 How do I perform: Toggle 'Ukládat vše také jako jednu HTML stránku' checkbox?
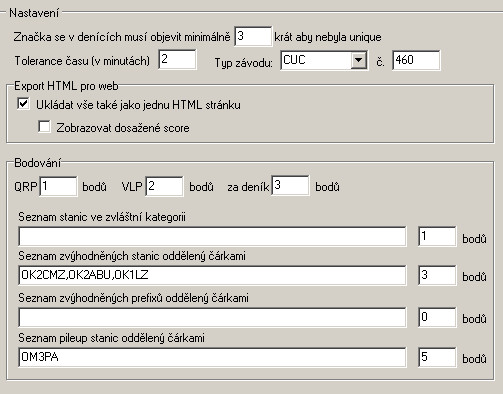pos(23,104)
